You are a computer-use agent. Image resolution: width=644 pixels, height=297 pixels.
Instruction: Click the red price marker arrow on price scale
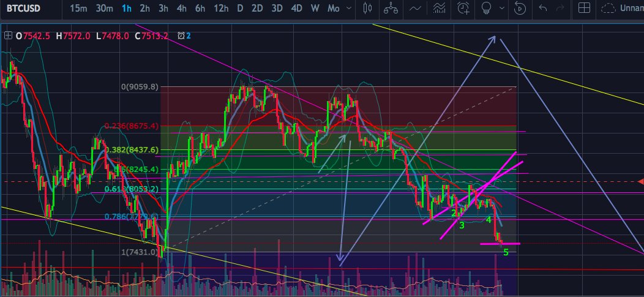pos(640,181)
